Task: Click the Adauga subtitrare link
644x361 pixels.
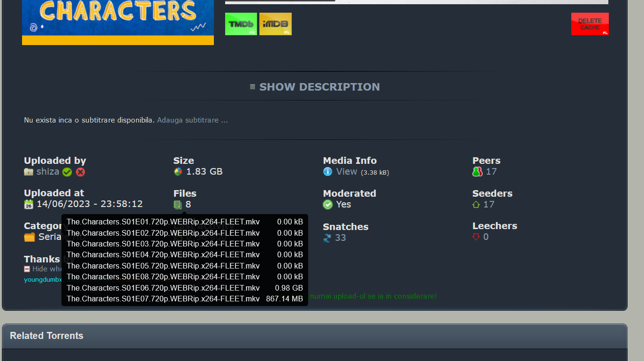Action: [192, 120]
